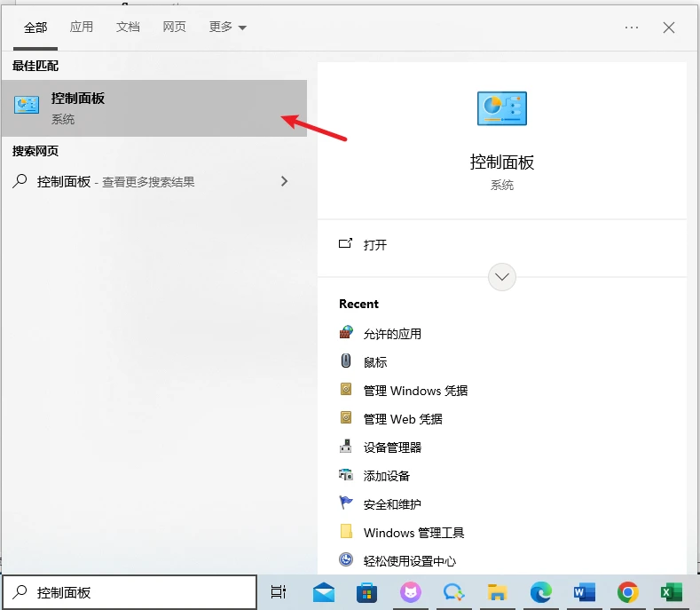Open File Explorer from the taskbar
This screenshot has width=700, height=610.
pyautogui.click(x=497, y=592)
